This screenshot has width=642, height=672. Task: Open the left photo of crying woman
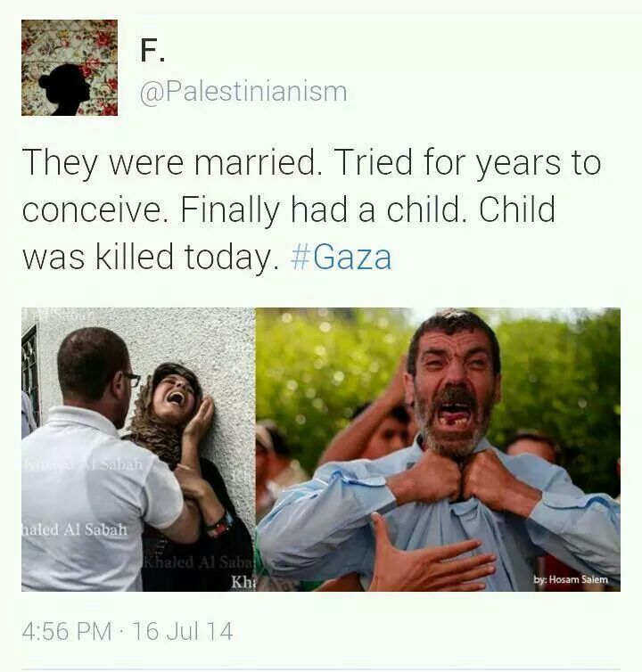(x=138, y=449)
